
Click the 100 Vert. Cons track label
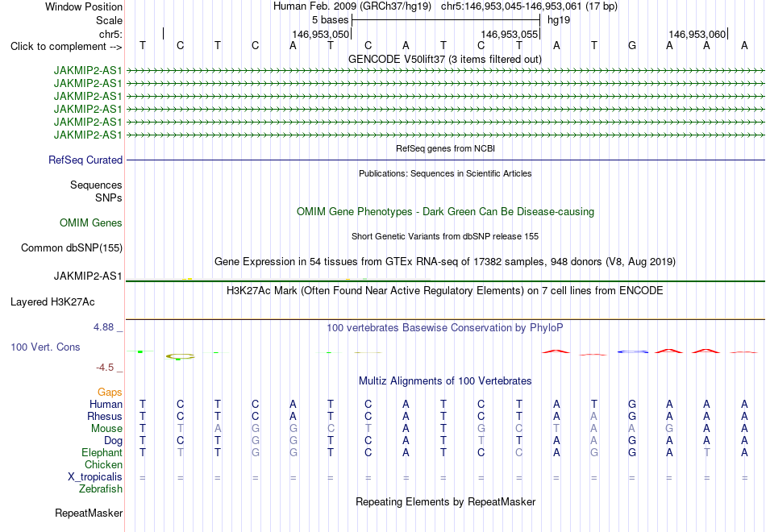click(45, 347)
